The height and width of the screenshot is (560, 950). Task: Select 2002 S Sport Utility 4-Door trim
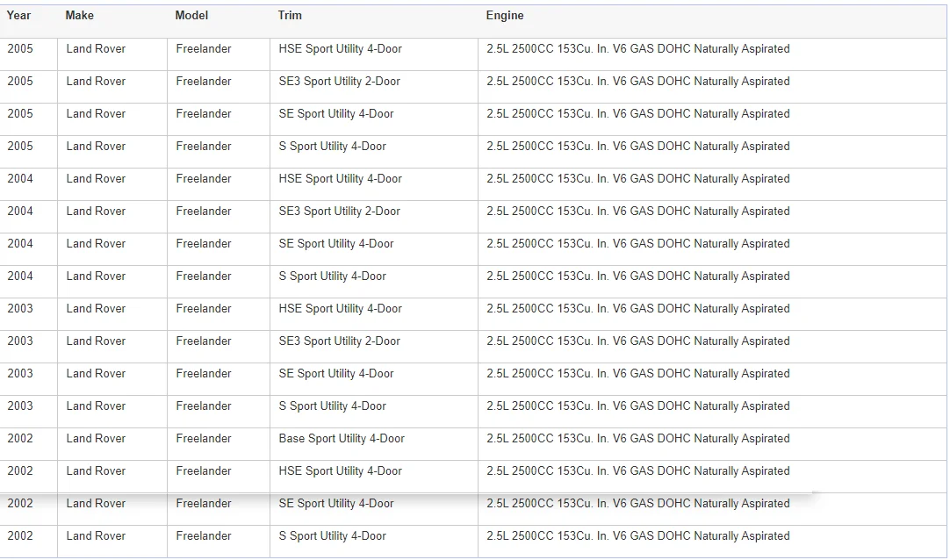[332, 536]
